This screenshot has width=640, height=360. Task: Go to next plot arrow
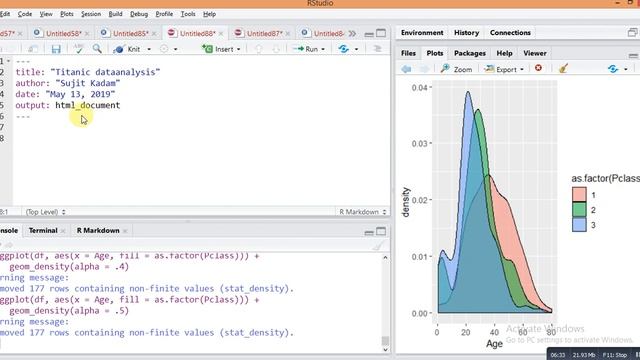(424, 69)
